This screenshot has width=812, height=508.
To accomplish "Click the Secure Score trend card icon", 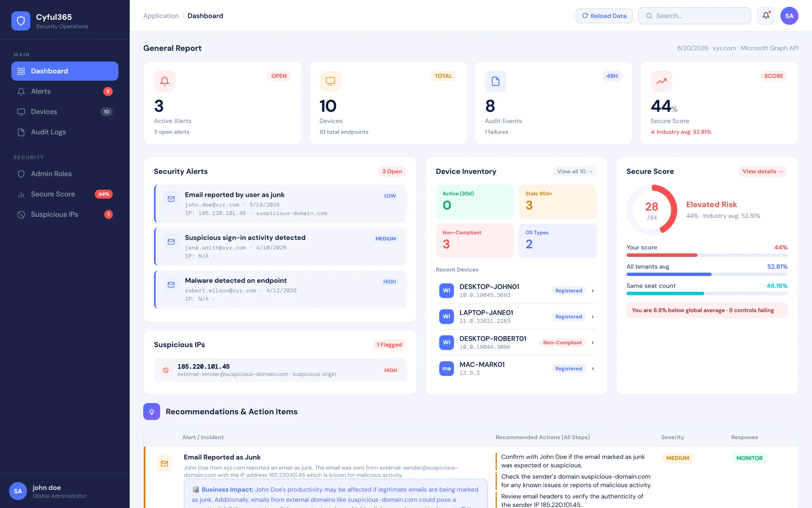I will 661,81.
